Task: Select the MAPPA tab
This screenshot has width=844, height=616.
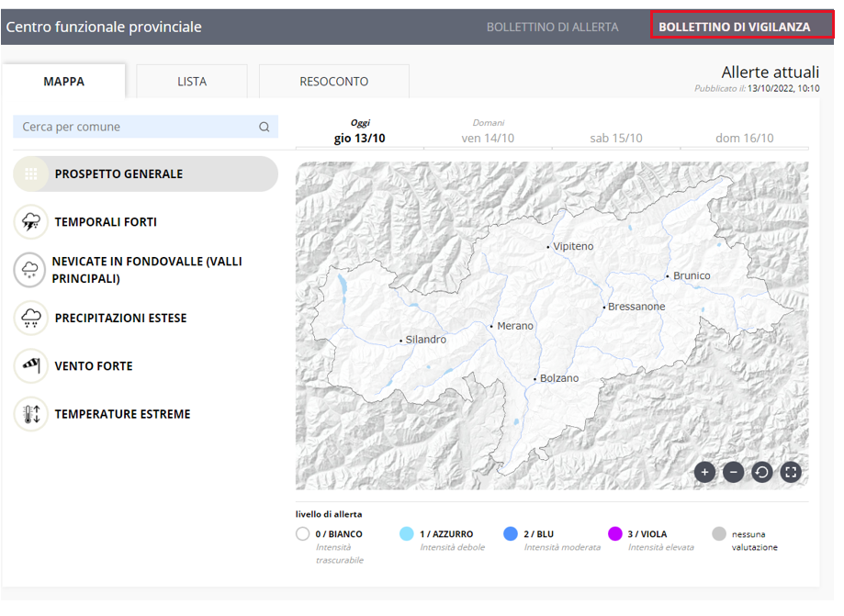Action: pyautogui.click(x=64, y=82)
